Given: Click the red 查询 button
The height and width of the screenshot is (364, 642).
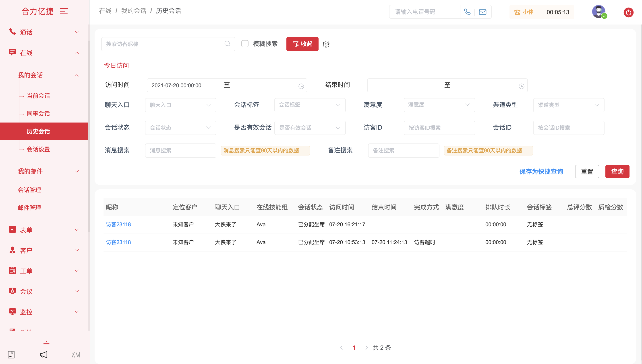Looking at the screenshot, I should 617,172.
